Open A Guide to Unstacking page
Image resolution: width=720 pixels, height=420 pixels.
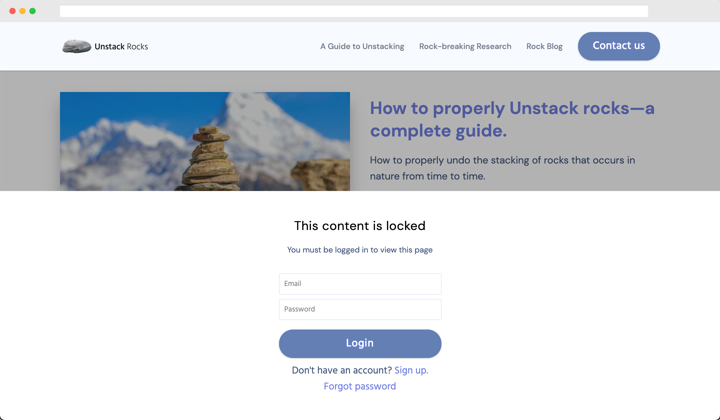(362, 46)
